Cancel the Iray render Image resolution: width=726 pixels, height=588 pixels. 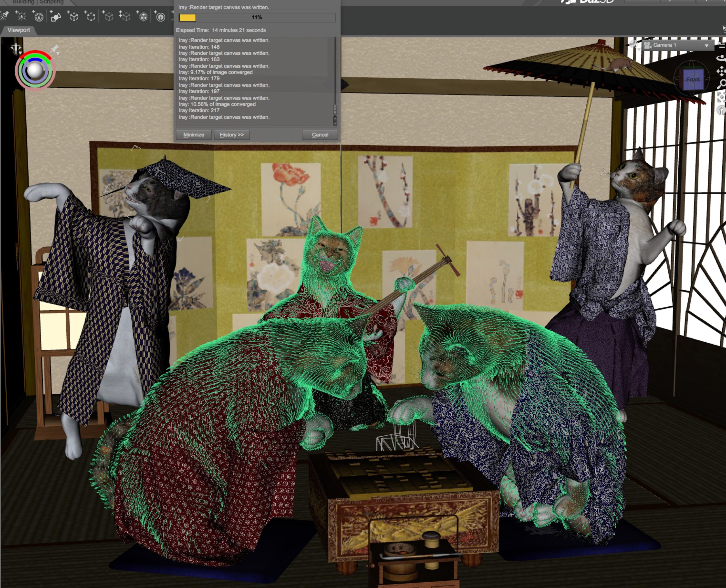tap(320, 135)
